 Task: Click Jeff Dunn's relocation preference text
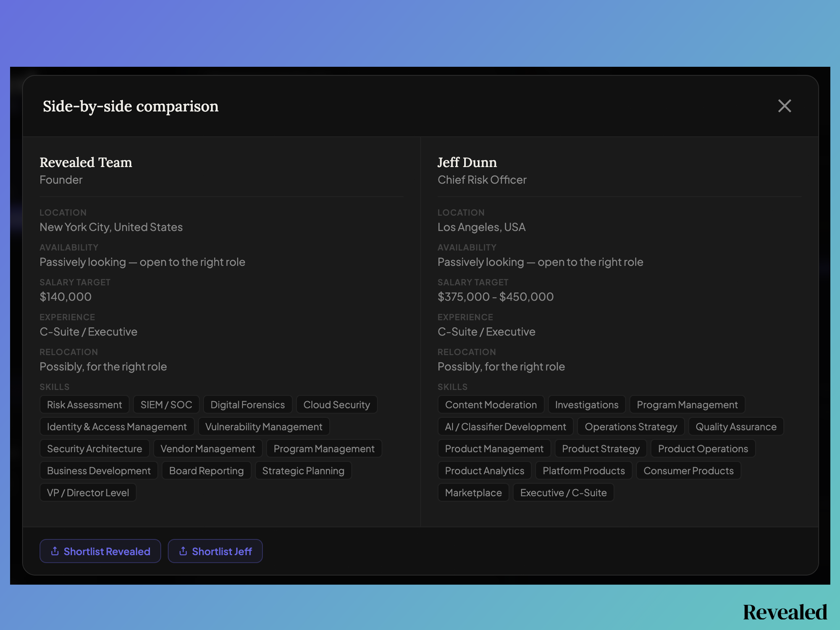501,367
